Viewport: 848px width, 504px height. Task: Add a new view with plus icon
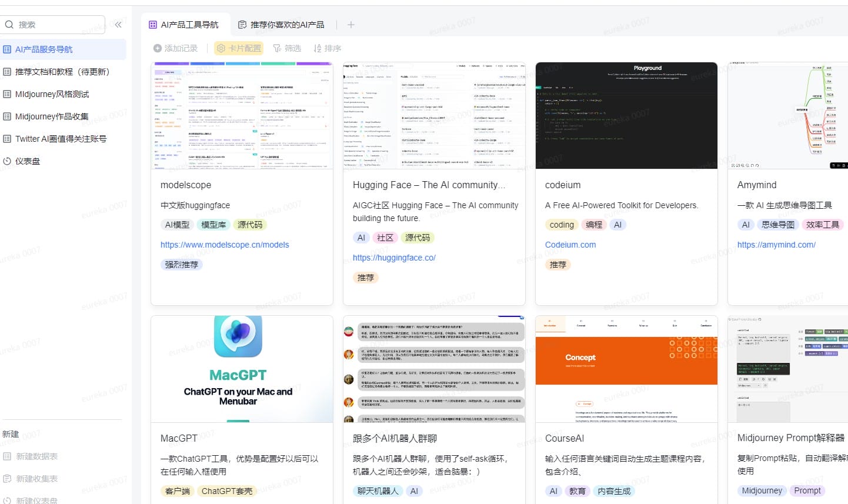pyautogui.click(x=351, y=25)
